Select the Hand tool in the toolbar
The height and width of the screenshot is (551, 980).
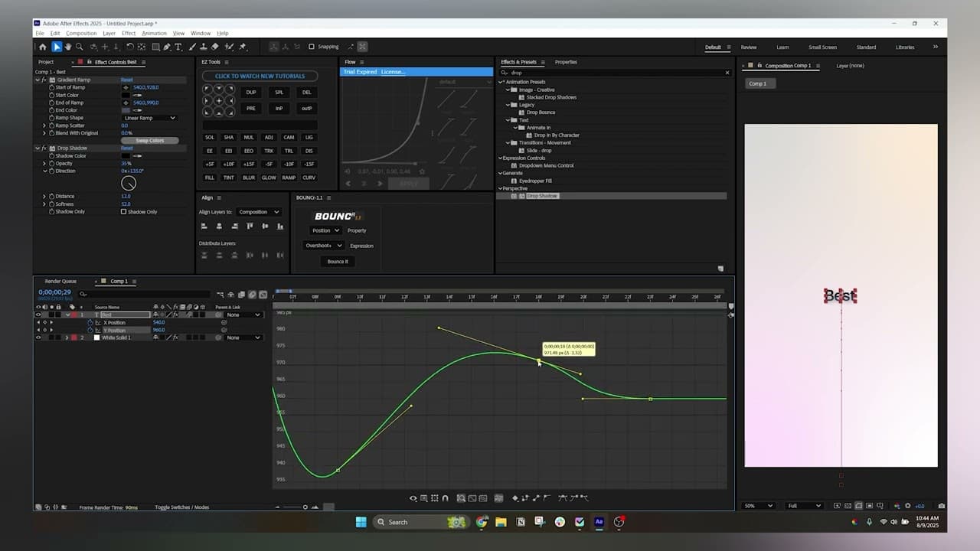[68, 47]
